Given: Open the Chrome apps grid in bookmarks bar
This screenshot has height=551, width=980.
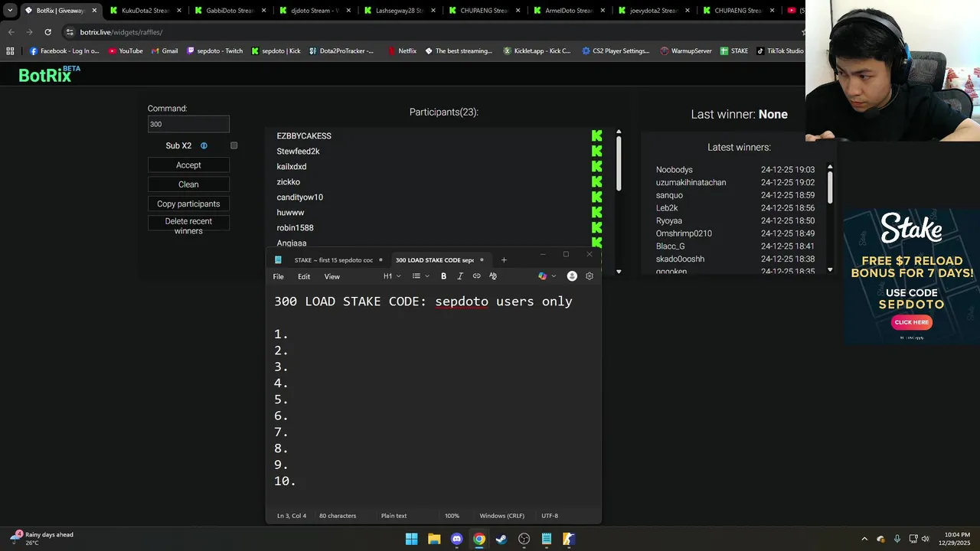Looking at the screenshot, I should click(10, 51).
